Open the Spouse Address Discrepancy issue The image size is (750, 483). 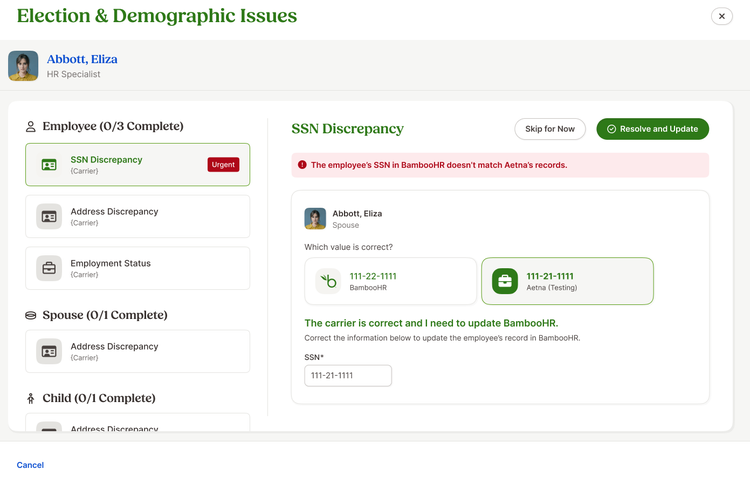coord(137,351)
